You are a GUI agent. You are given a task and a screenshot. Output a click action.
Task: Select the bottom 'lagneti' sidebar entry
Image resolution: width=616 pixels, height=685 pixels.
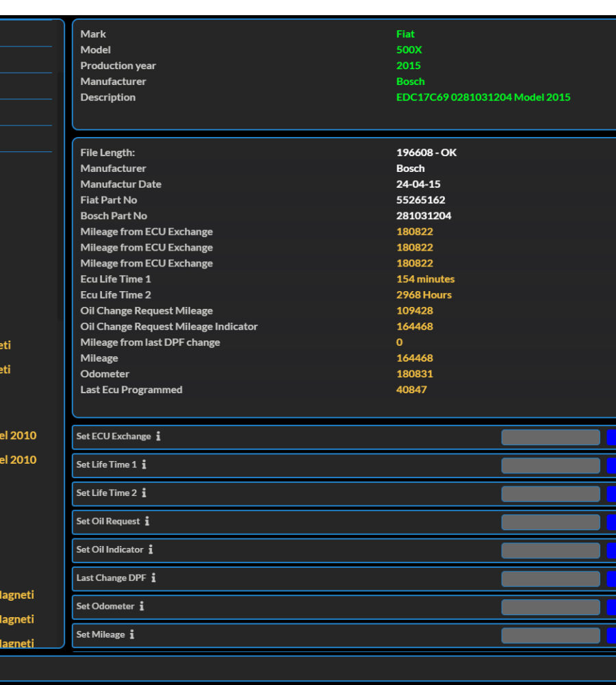[x=17, y=643]
